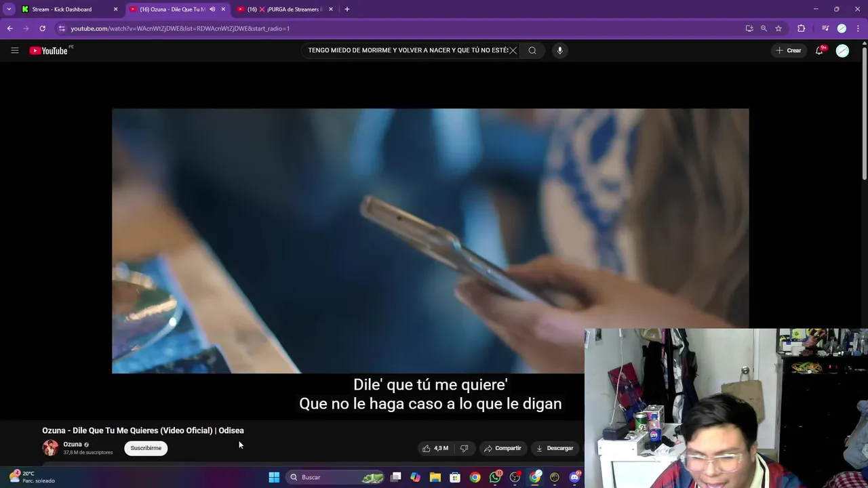This screenshot has height=488, width=868.
Task: Close the Kick Dashboard tab
Action: click(115, 9)
